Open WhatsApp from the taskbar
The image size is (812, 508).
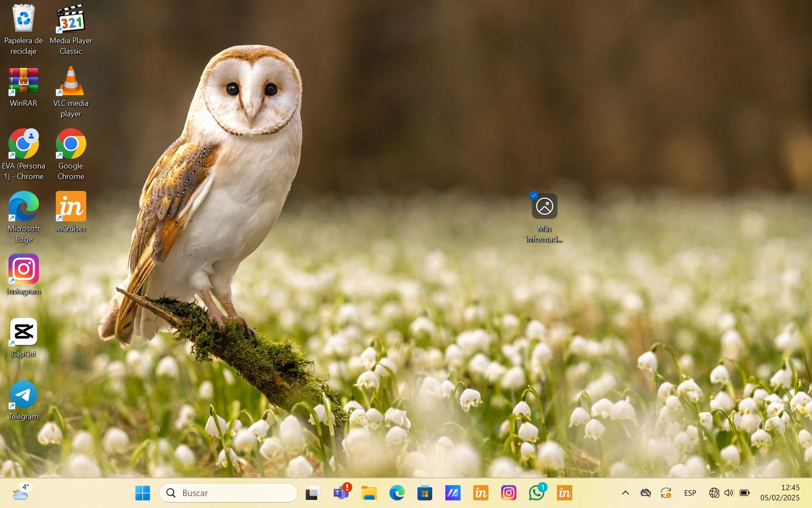[536, 493]
